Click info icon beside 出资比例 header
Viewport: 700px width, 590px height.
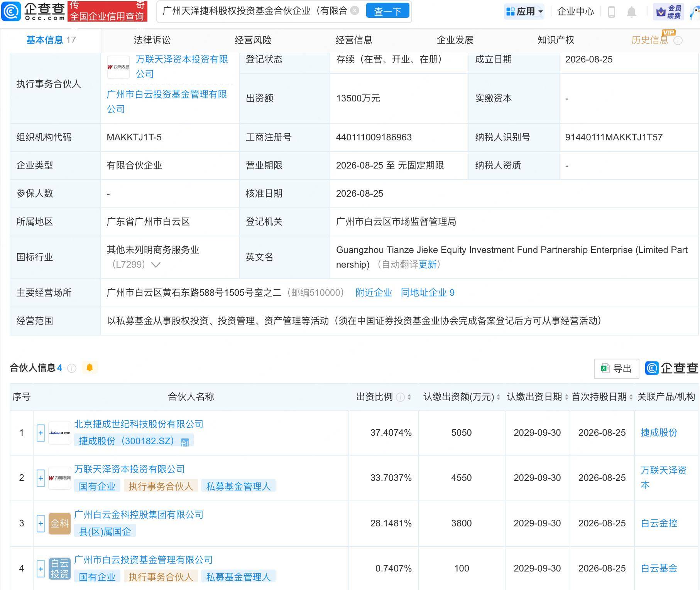(x=401, y=397)
